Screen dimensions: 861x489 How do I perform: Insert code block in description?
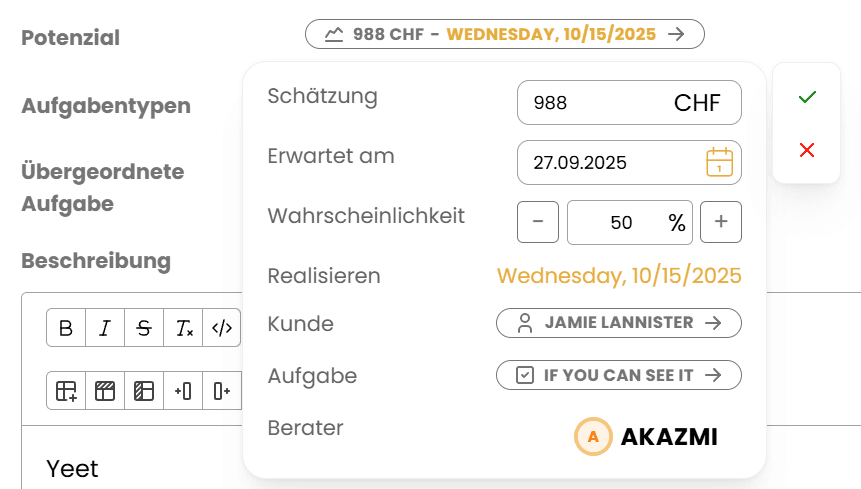coord(222,328)
